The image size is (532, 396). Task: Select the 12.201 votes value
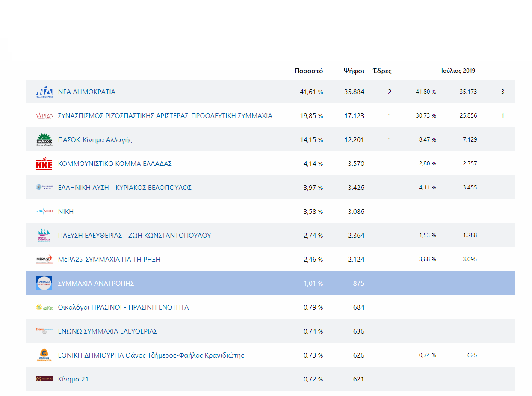[x=355, y=140]
